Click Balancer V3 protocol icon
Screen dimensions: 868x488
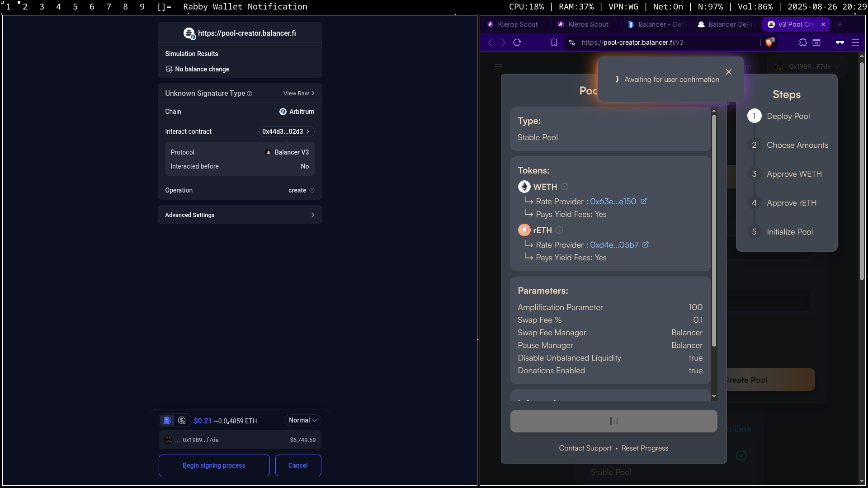[x=268, y=152]
